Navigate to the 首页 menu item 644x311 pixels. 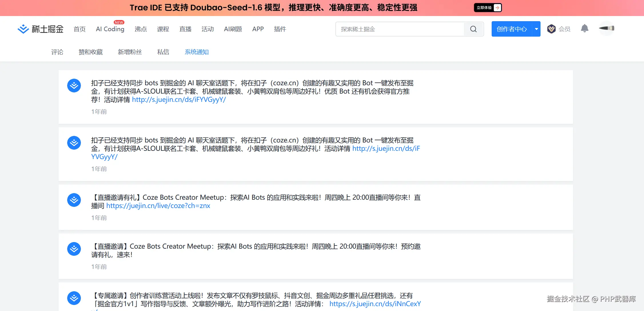point(79,29)
